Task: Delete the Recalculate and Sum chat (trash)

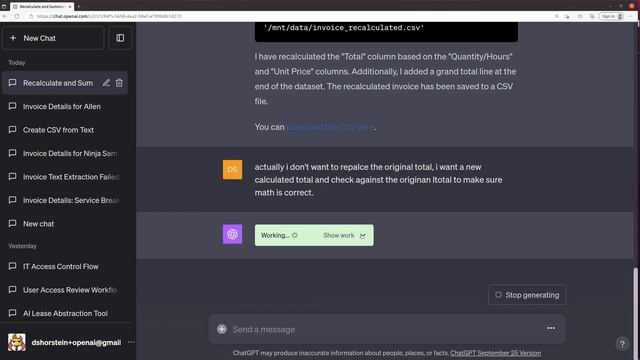Action: pyautogui.click(x=119, y=83)
